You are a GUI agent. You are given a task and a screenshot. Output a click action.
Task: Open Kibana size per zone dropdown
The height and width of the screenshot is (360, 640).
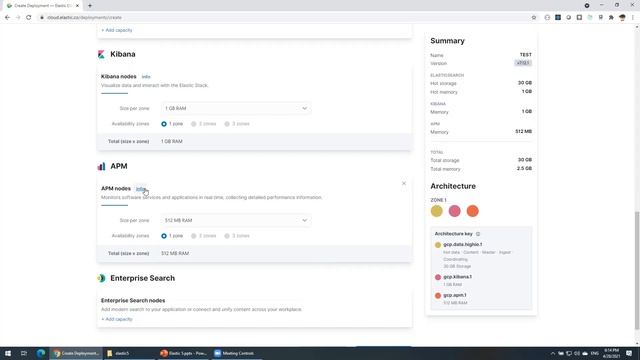click(236, 109)
